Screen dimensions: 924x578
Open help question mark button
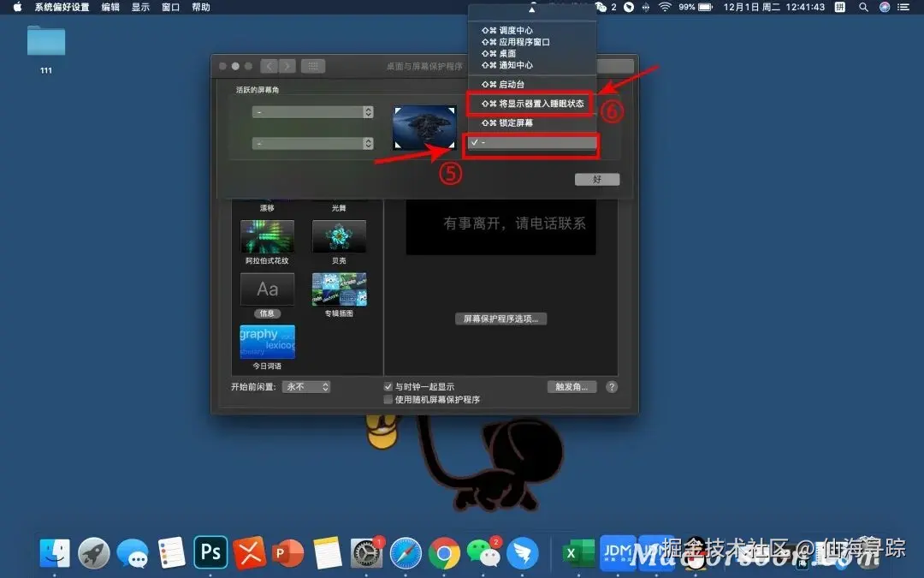point(612,387)
